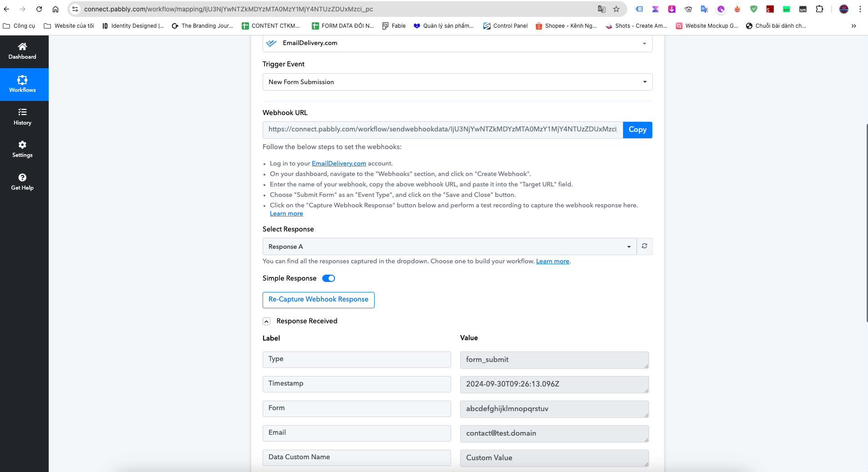Open the Dashboard from the sidebar
Image resolution: width=868 pixels, height=472 pixels.
coord(22,51)
